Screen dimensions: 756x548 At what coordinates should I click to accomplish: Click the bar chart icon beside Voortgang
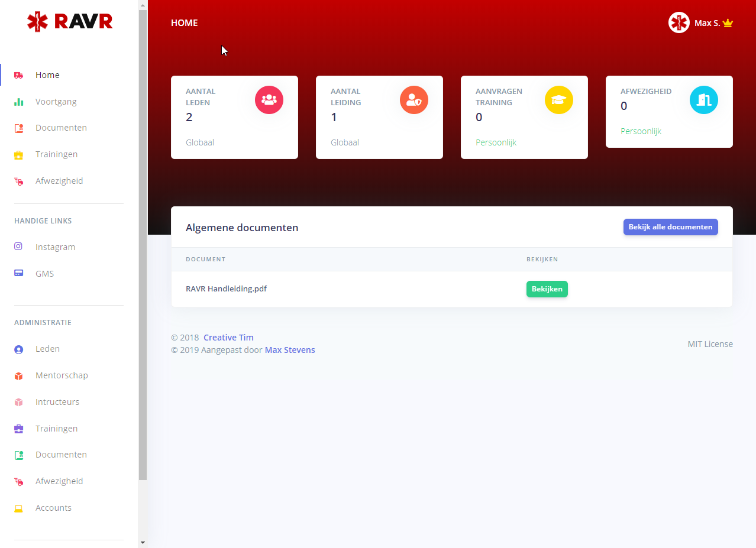(18, 102)
